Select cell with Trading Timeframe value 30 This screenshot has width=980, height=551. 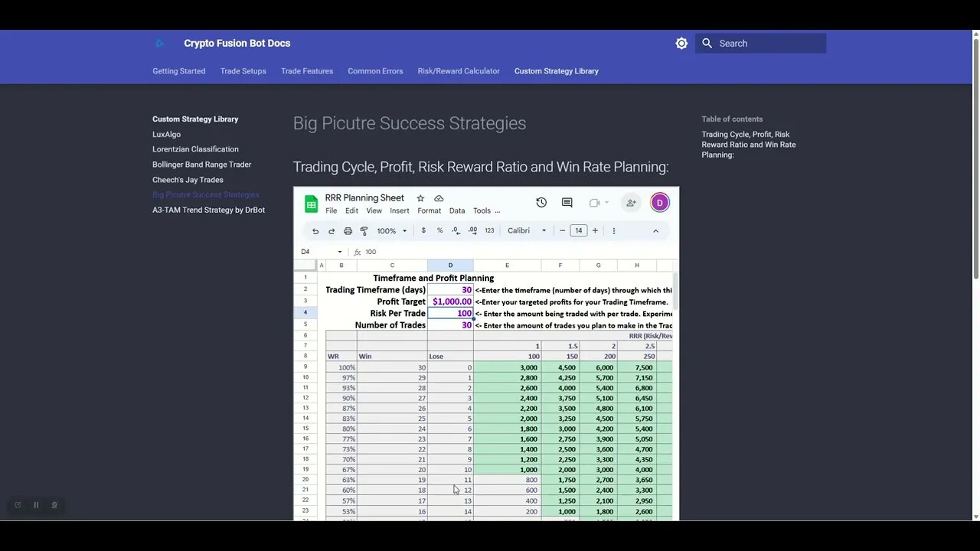450,290
